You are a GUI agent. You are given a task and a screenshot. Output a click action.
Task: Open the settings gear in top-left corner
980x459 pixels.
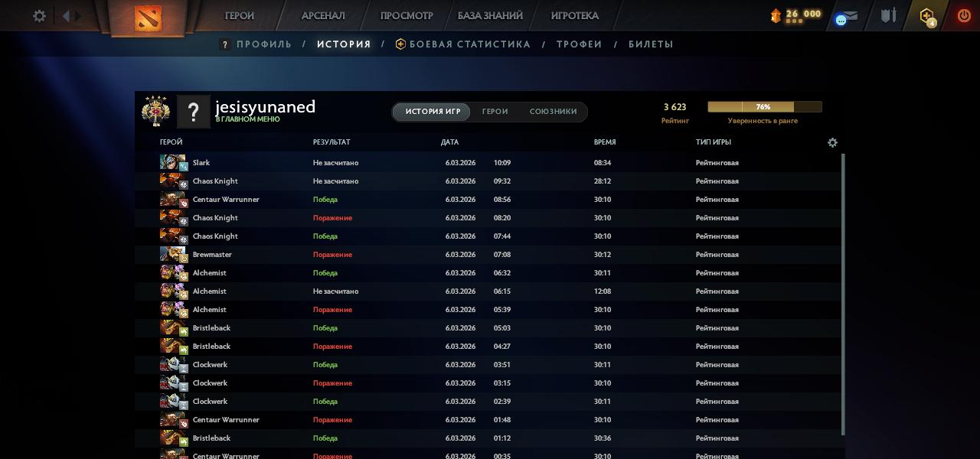coord(39,16)
